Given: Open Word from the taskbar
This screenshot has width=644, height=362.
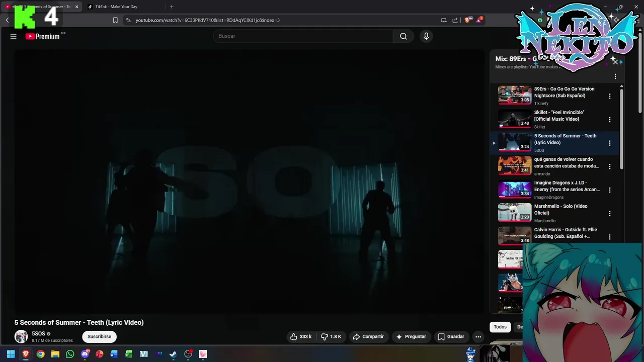Looking at the screenshot, I should point(114,354).
